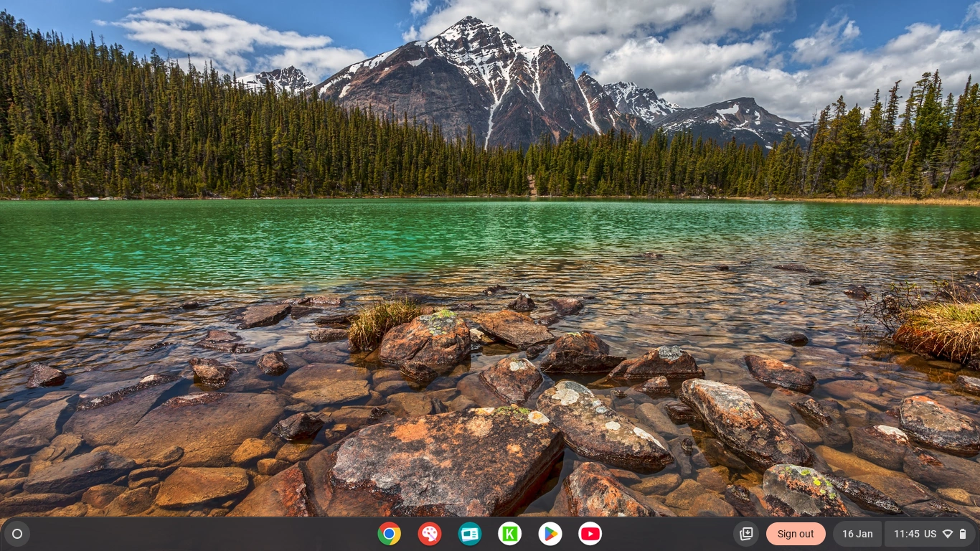Open the Google Play Store

pos(550,534)
